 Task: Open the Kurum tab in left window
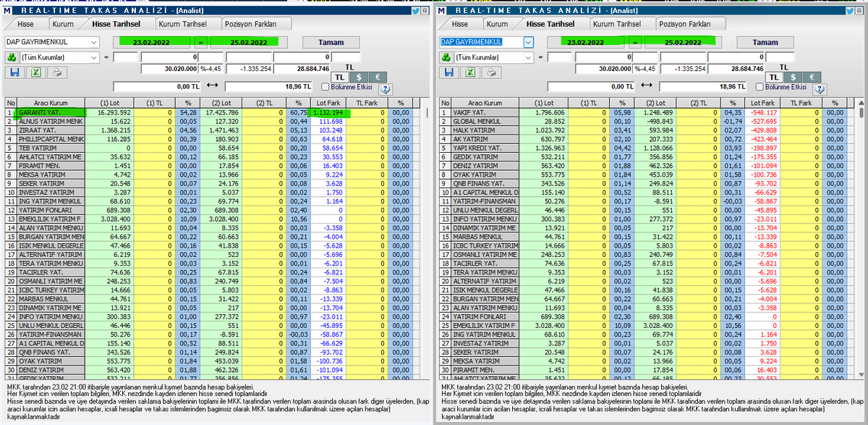coord(63,24)
